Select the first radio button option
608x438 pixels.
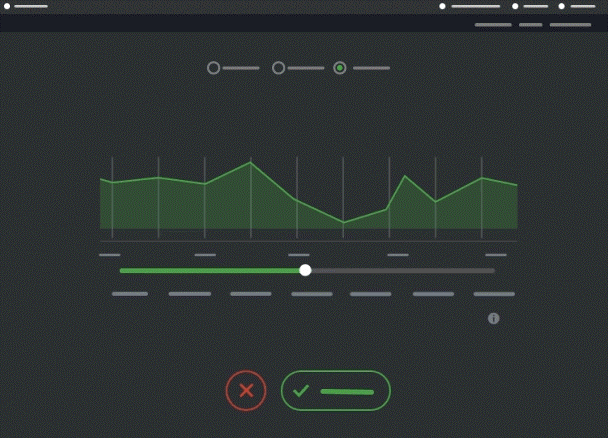point(213,68)
